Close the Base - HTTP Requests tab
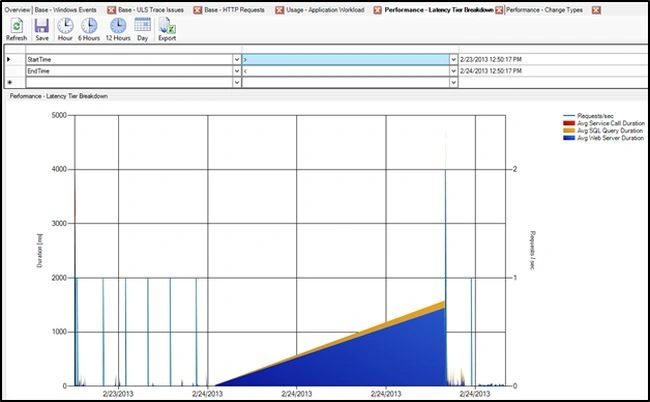This screenshot has height=402, width=650. 280,10
